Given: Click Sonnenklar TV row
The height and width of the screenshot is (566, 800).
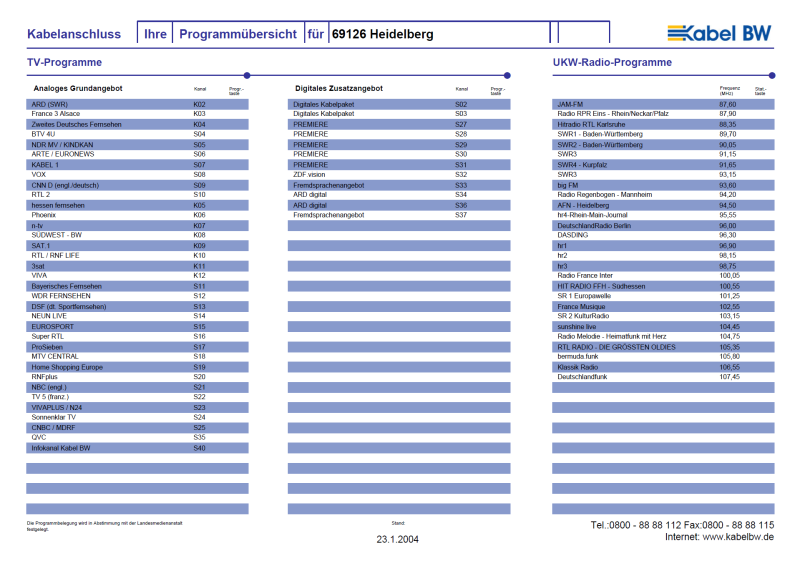Looking at the screenshot, I should coord(137,417).
